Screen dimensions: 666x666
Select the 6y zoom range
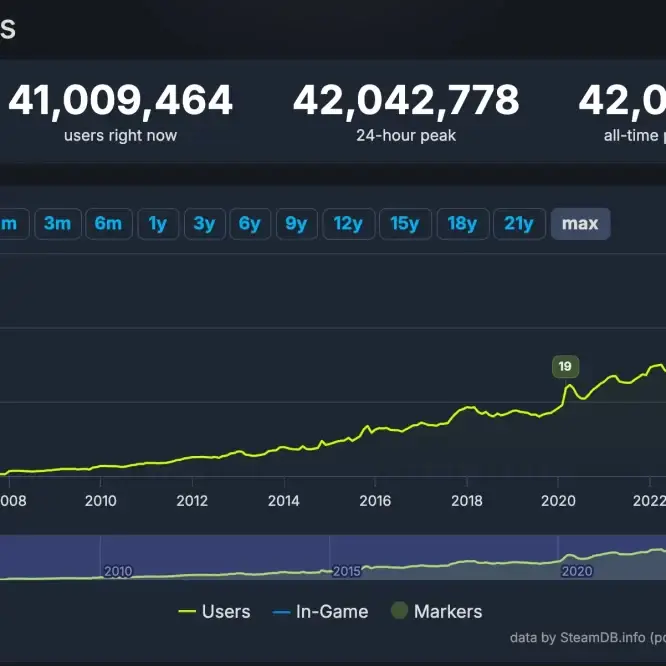(250, 223)
